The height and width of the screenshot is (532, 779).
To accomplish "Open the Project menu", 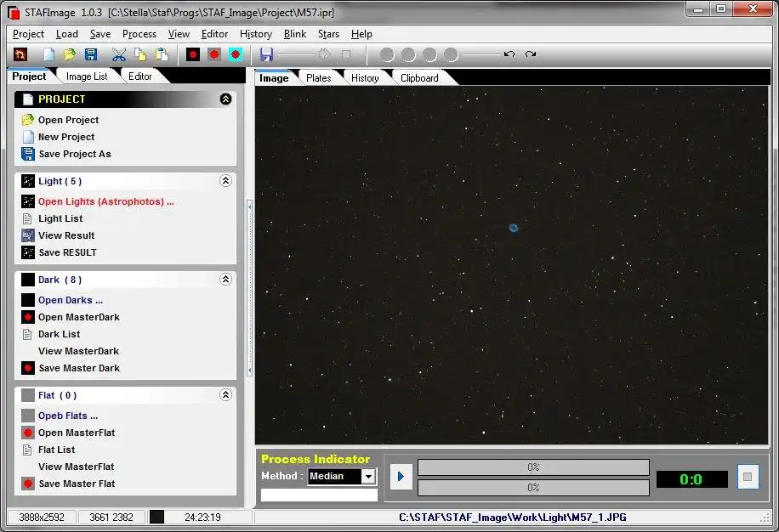I will 28,34.
